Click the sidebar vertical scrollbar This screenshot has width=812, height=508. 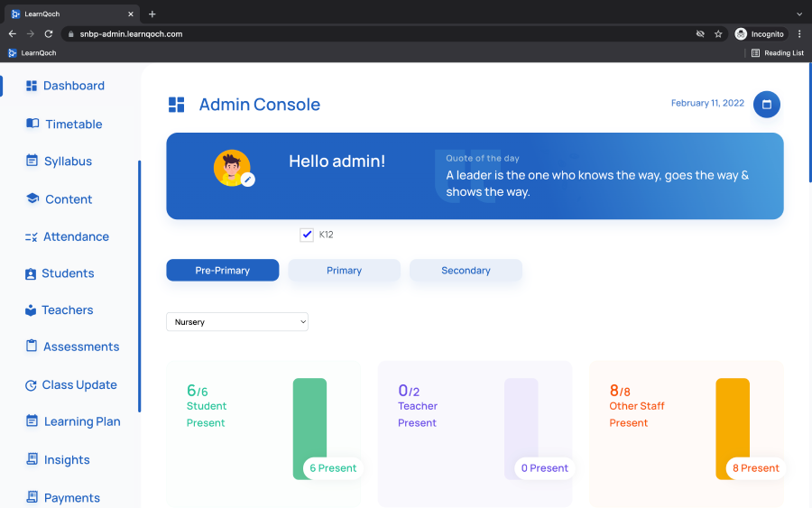(139, 286)
